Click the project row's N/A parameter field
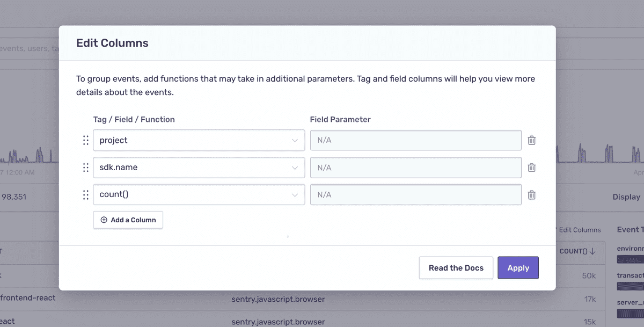This screenshot has height=327, width=644. click(416, 140)
